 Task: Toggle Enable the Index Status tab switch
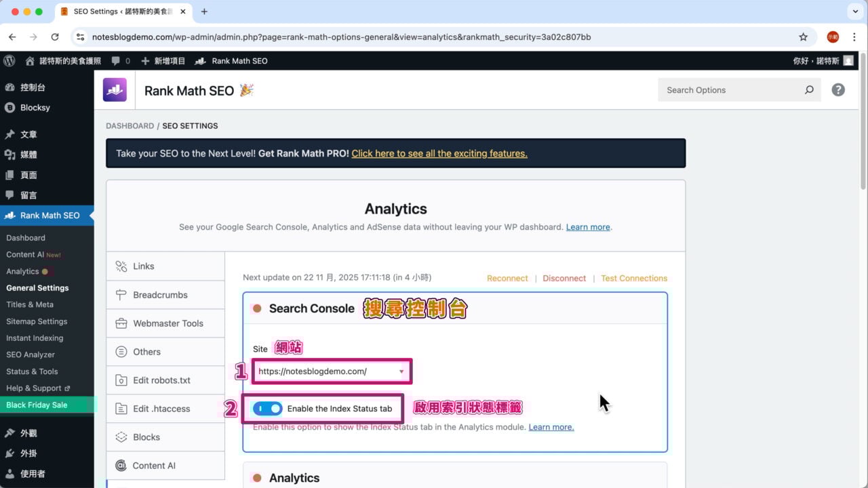(267, 409)
